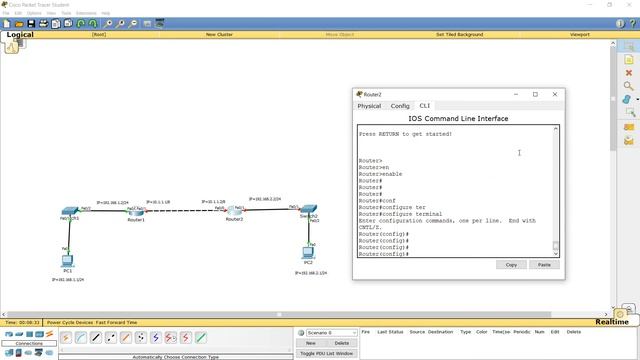This screenshot has width=640, height=360.
Task: Select the red X Delete tool
Action: [629, 73]
